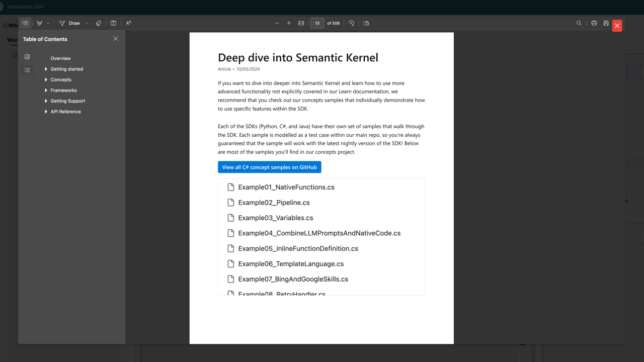Zoom in with the plus button
The width and height of the screenshot is (644, 362).
tap(289, 23)
